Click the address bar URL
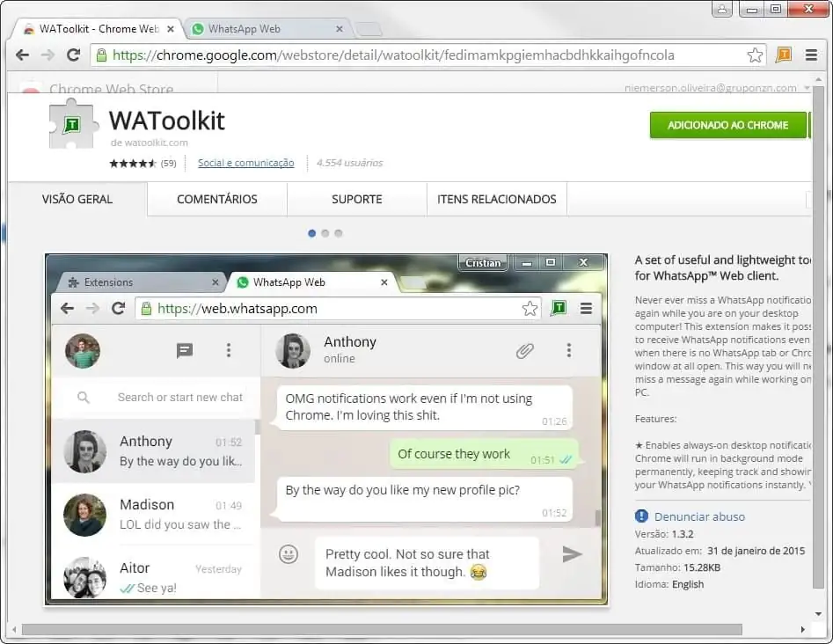 tap(393, 55)
